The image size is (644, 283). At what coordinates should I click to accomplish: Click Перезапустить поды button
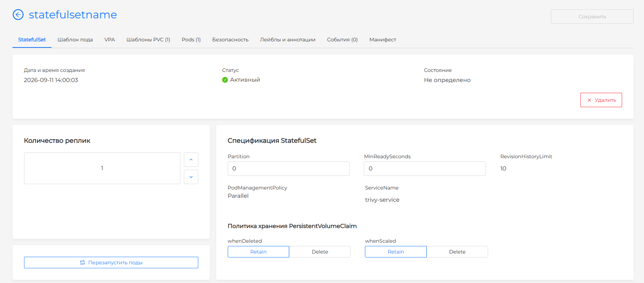coord(111,263)
